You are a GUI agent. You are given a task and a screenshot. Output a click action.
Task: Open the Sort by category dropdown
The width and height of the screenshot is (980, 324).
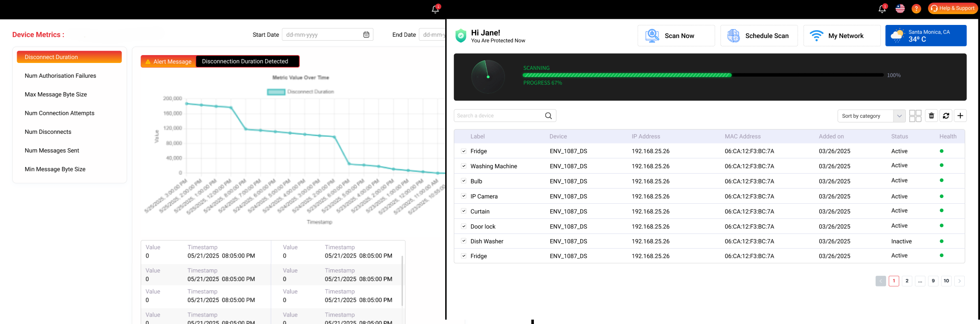coord(871,116)
